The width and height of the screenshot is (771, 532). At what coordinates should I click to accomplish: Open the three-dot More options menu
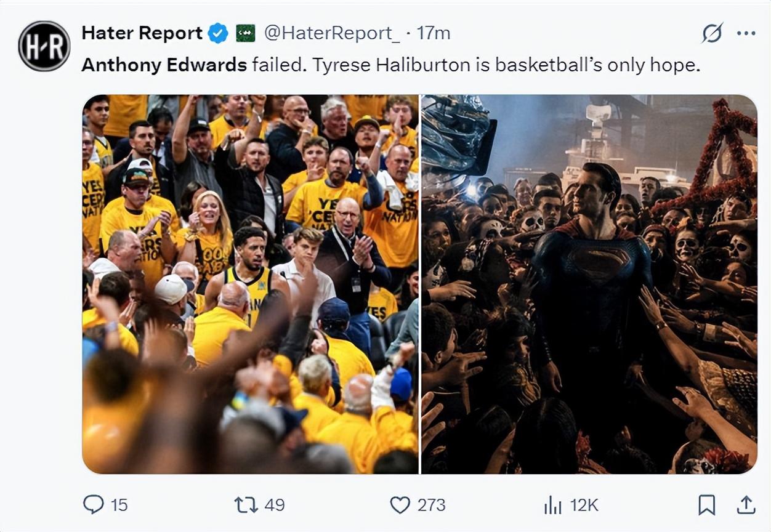(x=746, y=33)
